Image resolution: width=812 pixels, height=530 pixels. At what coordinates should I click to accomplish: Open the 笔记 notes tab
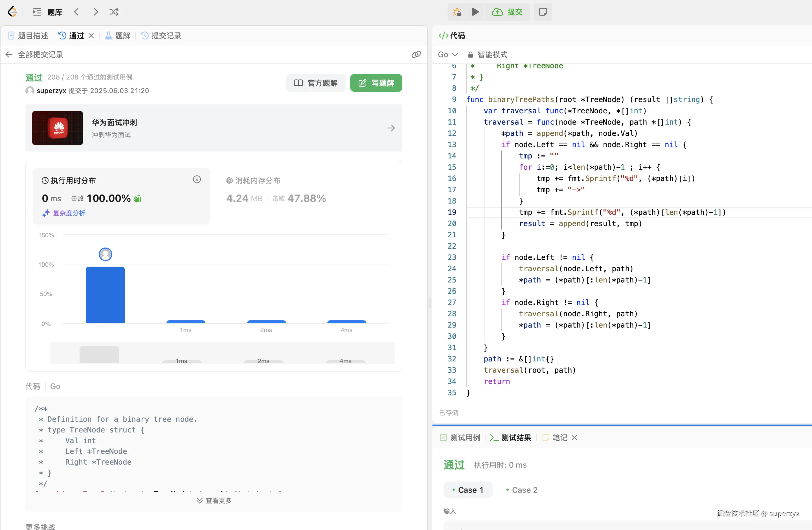pyautogui.click(x=555, y=438)
